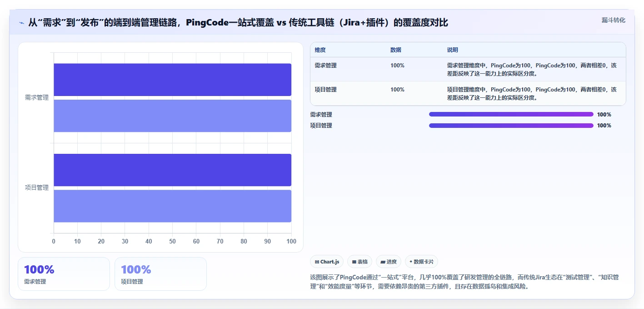Click the 100% value beside 项目管理 progress bar
Screen dimensions: 644x309
click(x=604, y=126)
